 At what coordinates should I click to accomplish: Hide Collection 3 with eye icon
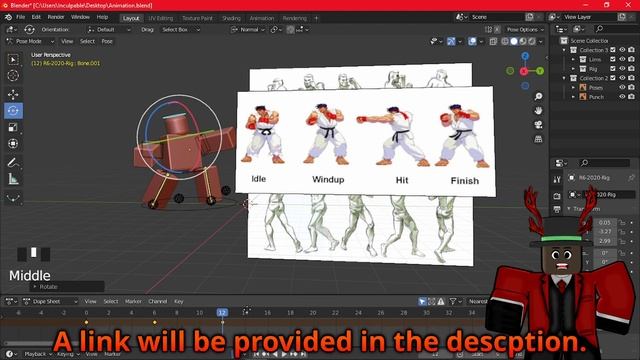click(x=622, y=50)
